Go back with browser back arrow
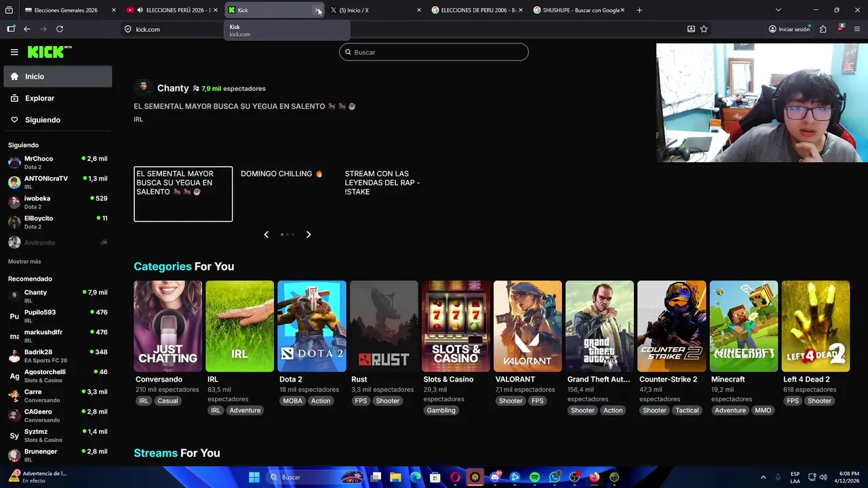Viewport: 868px width, 488px height. click(x=27, y=29)
